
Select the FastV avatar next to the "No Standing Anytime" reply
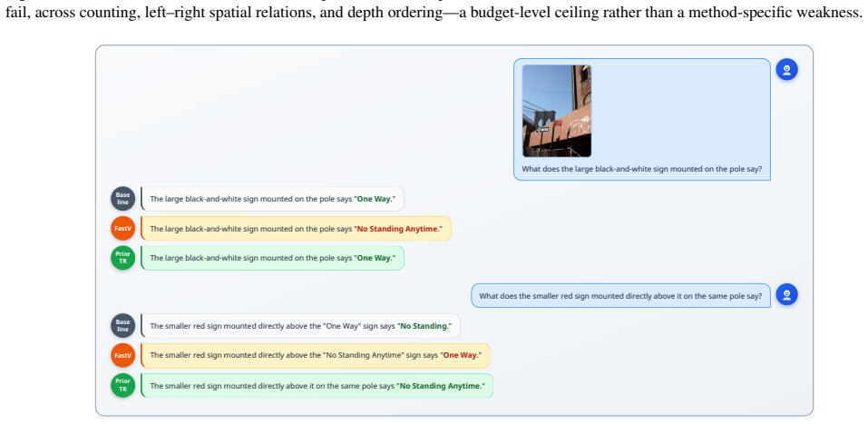(122, 229)
